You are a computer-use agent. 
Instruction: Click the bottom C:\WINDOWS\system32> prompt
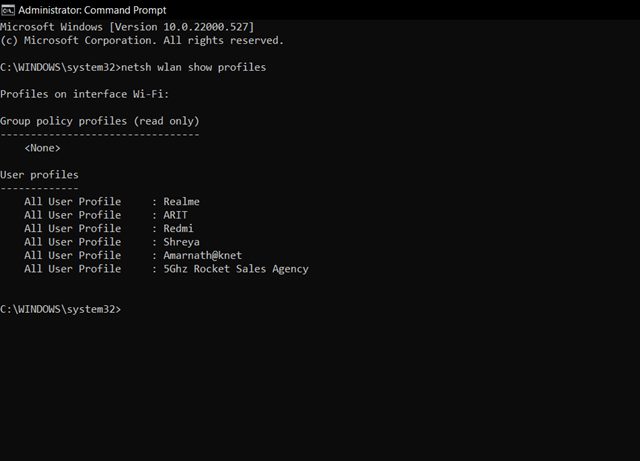[x=60, y=310]
